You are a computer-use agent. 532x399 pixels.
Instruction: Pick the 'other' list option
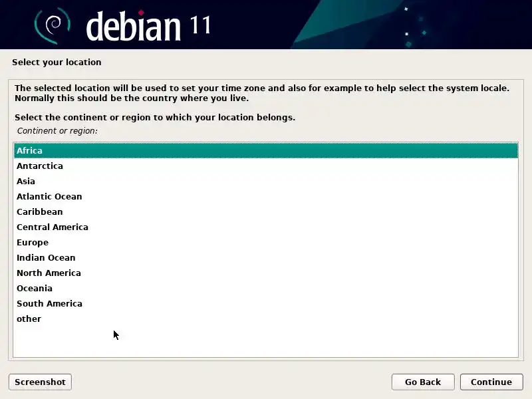pos(266,319)
